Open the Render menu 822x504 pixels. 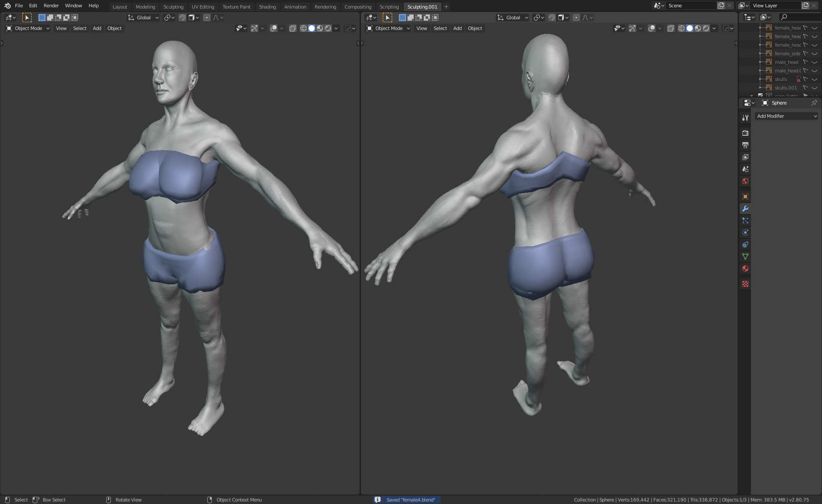pyautogui.click(x=51, y=6)
